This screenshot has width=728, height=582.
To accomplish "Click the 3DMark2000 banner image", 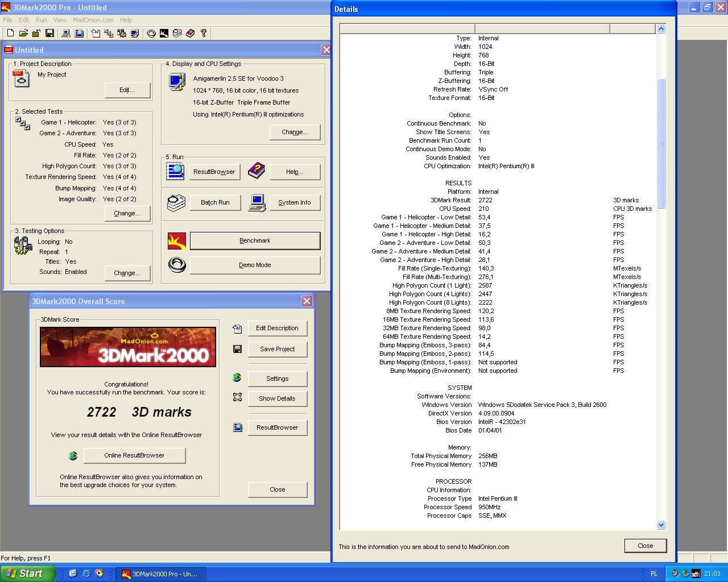I will coord(128,347).
